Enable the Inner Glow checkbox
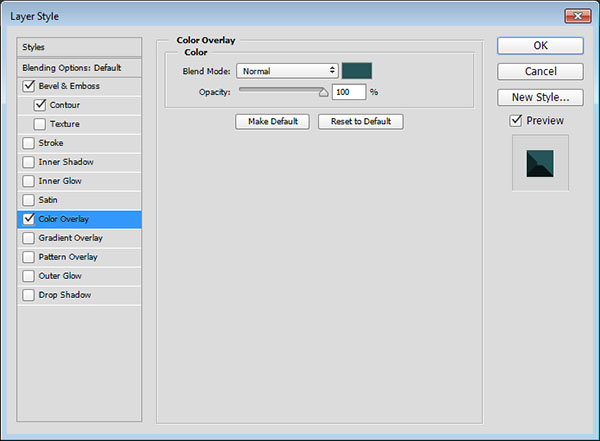 (29, 181)
